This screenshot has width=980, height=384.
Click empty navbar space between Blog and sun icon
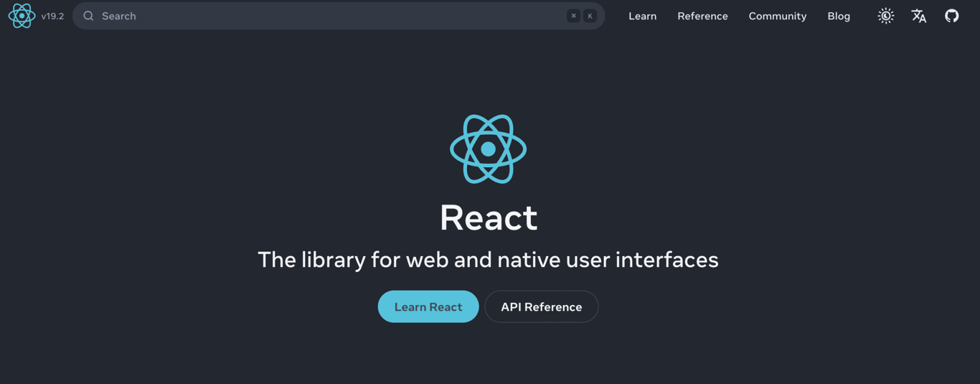pyautogui.click(x=865, y=16)
